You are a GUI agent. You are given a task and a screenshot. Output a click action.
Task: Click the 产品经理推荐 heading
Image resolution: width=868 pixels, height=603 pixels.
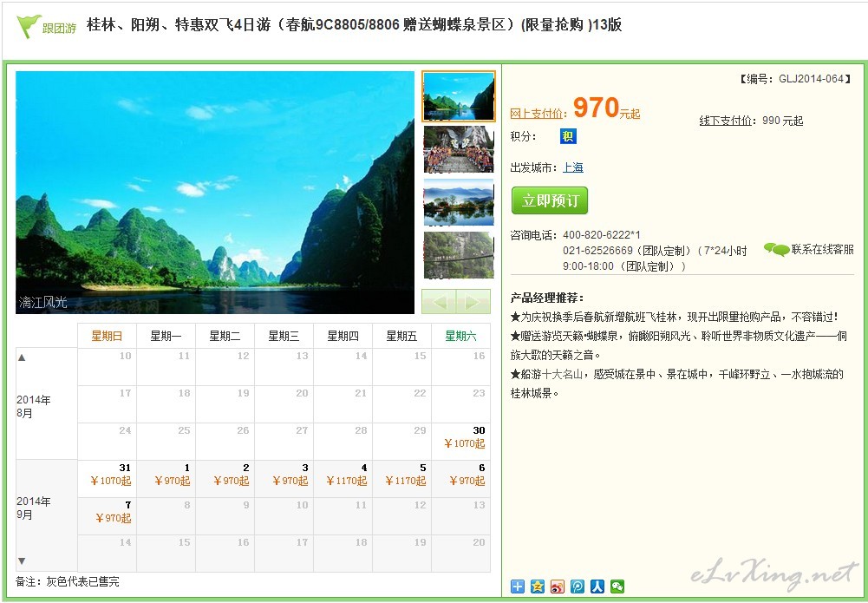547,298
